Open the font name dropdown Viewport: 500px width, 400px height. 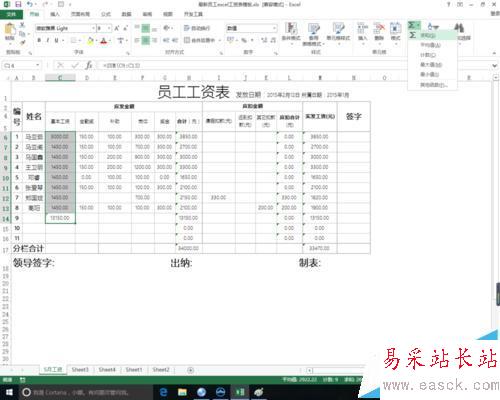click(93, 28)
